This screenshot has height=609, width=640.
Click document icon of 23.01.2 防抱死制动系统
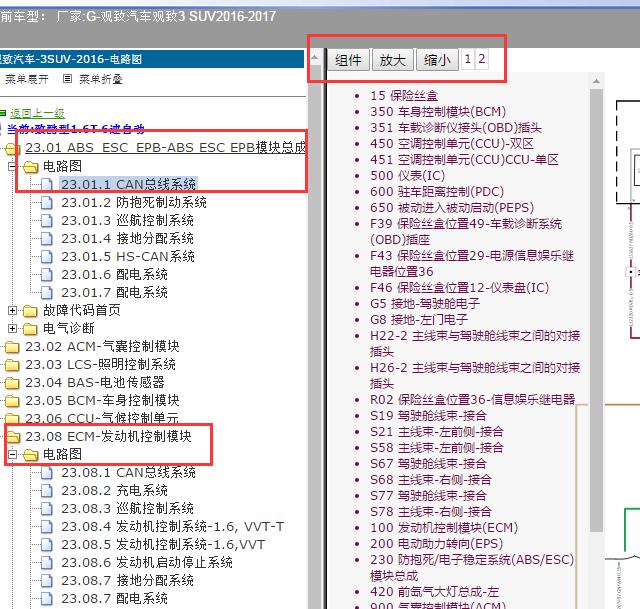tap(47, 202)
